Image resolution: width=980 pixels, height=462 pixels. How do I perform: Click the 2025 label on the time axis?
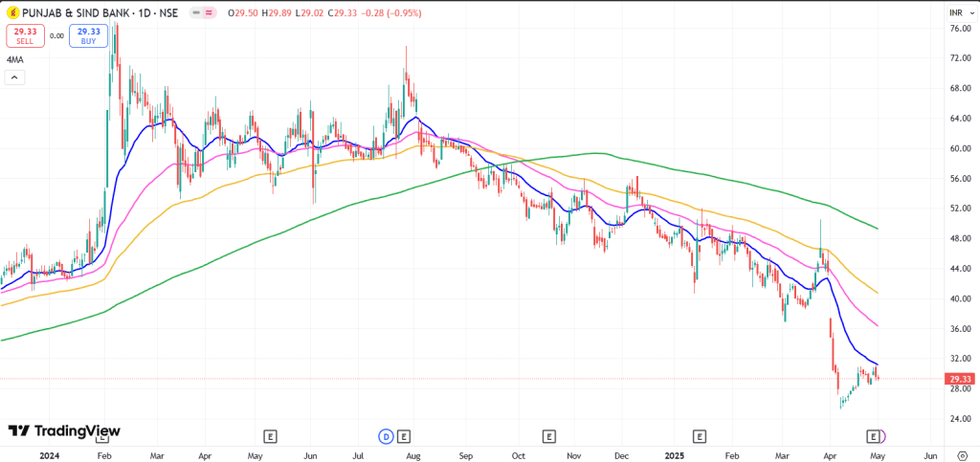pos(677,454)
